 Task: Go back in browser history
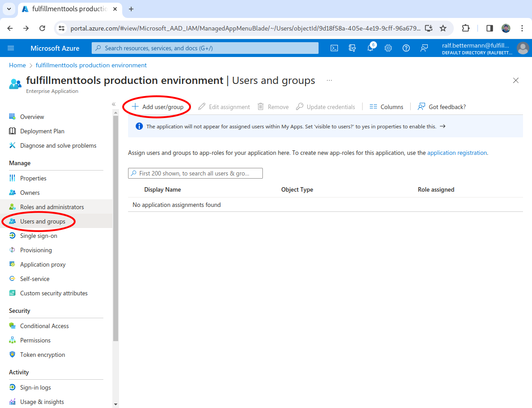(x=10, y=28)
